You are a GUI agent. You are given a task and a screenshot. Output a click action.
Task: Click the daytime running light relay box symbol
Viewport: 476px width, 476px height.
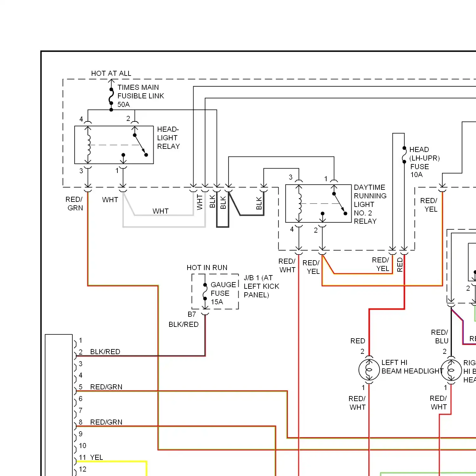coord(319,203)
